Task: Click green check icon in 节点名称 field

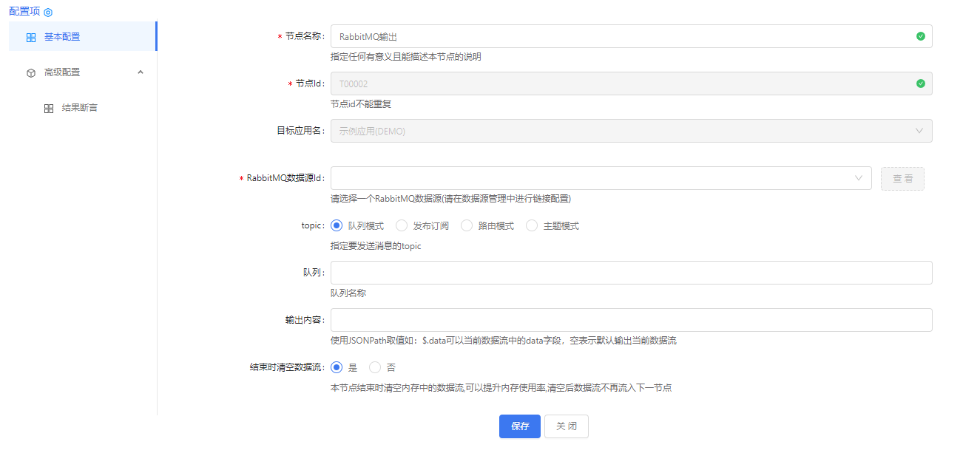Action: [x=920, y=36]
